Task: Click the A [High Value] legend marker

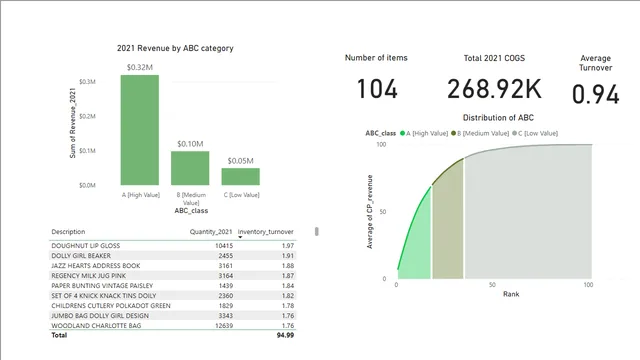Action: (402, 133)
